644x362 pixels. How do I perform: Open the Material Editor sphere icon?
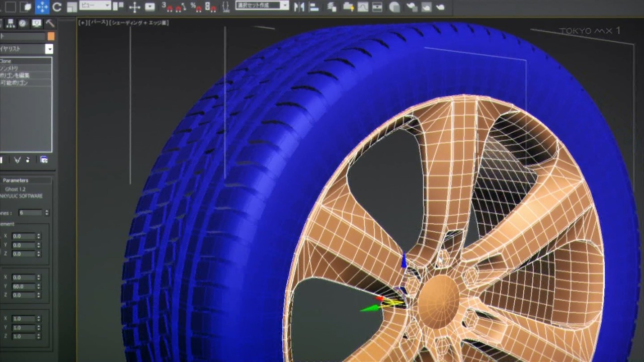pos(395,7)
